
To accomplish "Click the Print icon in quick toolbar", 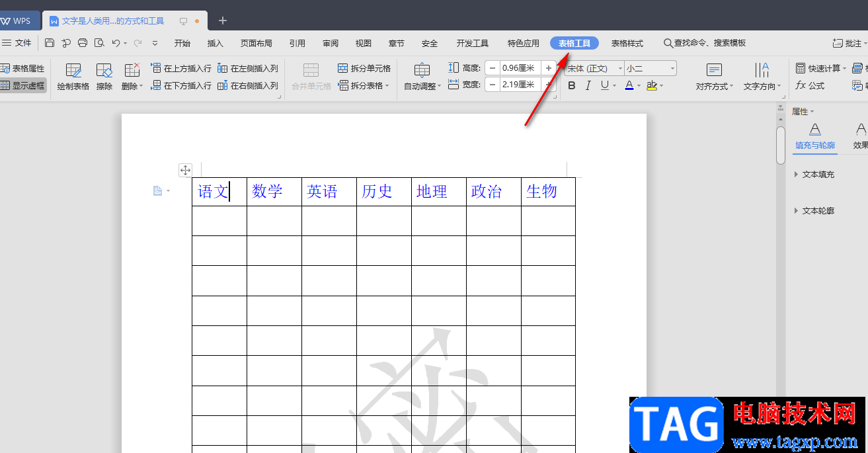I will [83, 43].
